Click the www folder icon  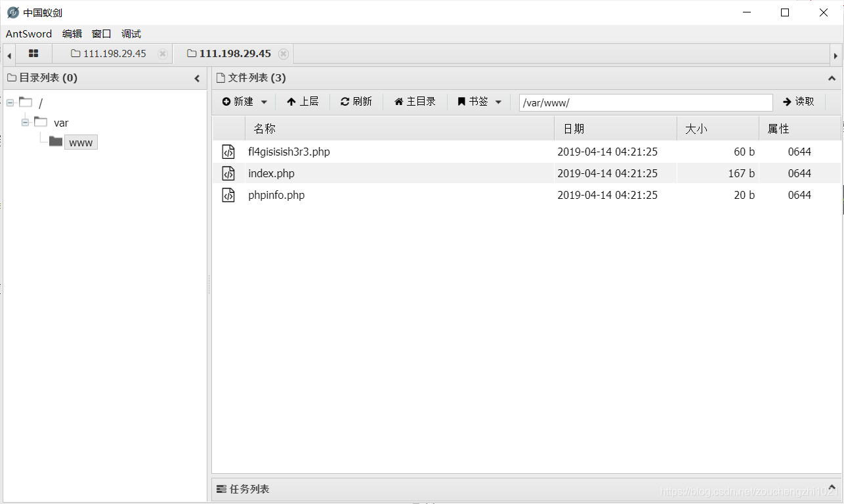point(56,142)
